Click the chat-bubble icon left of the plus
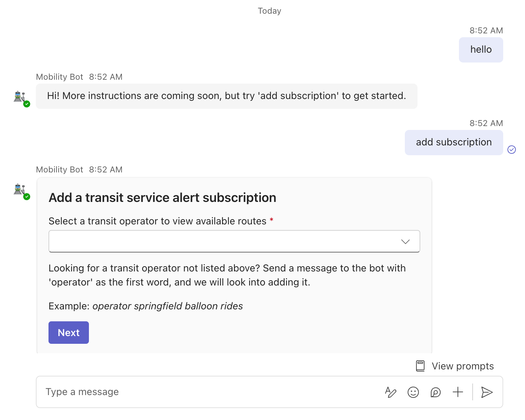 pos(435,392)
